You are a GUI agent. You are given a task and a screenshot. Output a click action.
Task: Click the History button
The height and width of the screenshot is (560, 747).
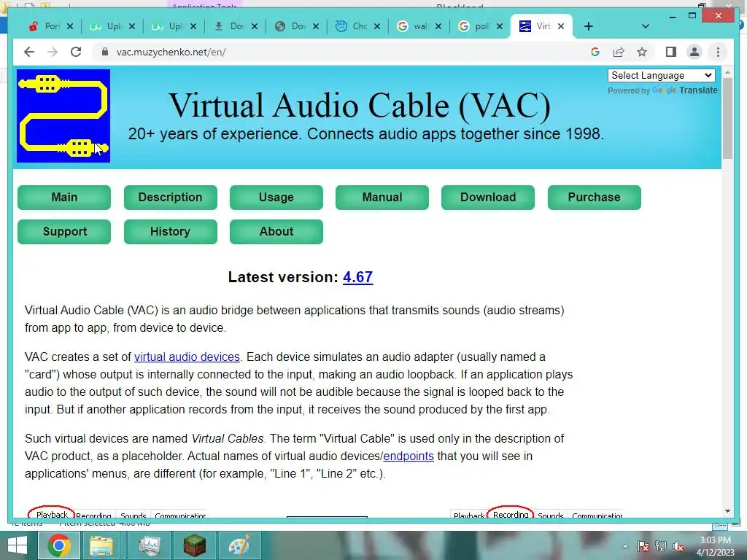171,231
